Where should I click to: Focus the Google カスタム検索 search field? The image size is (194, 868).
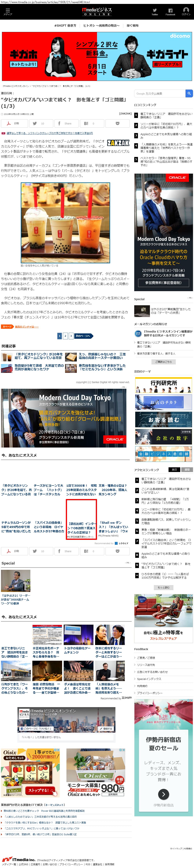coord(160,93)
